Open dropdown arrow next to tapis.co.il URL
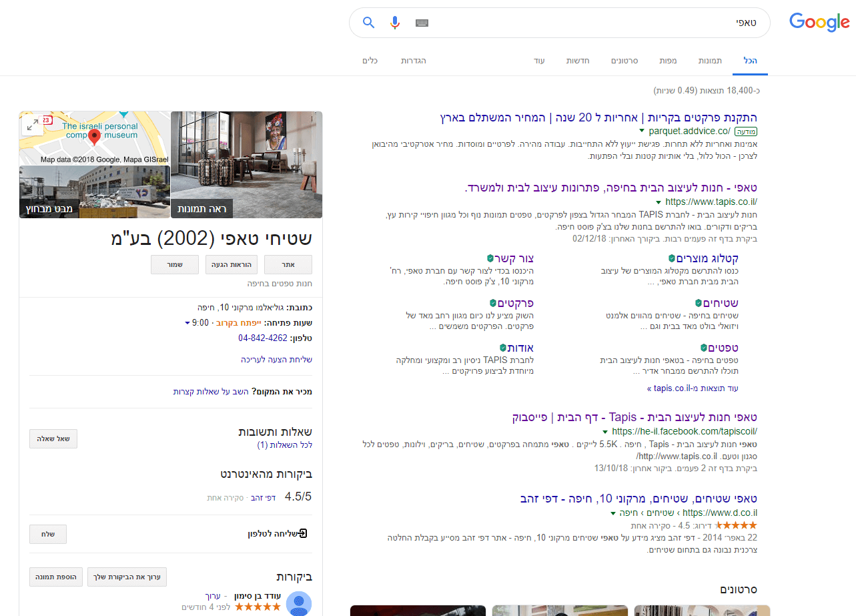The width and height of the screenshot is (856, 616). tap(659, 202)
